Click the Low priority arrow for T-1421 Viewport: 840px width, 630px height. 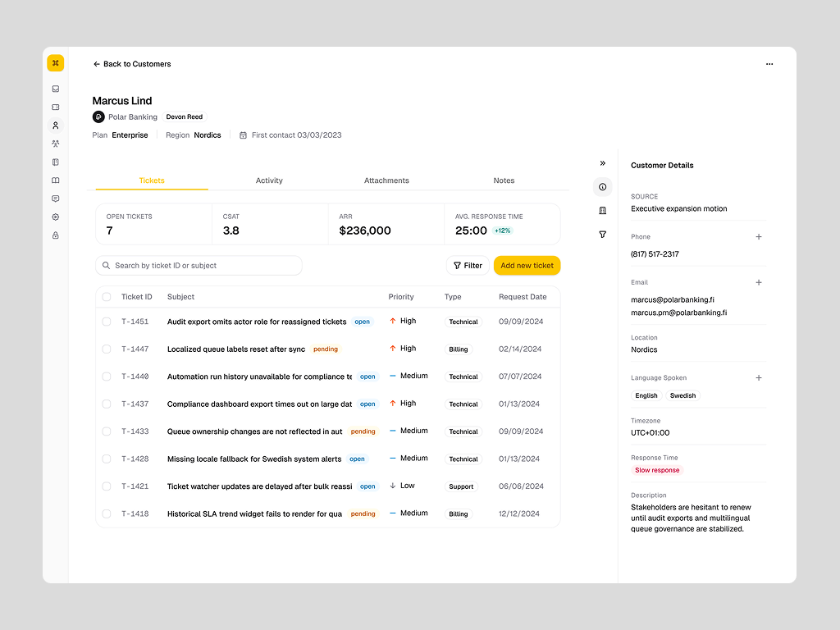click(393, 486)
